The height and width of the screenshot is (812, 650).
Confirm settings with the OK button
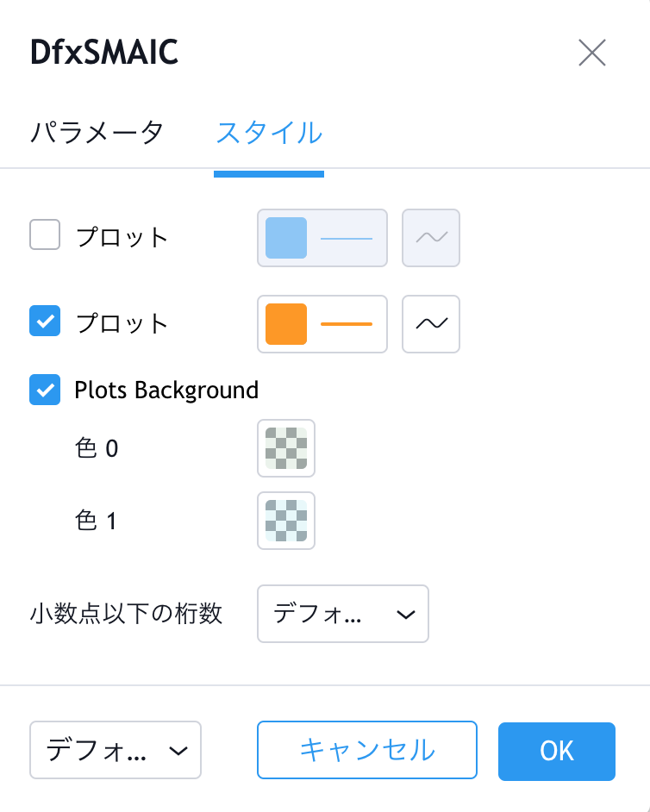(x=557, y=751)
